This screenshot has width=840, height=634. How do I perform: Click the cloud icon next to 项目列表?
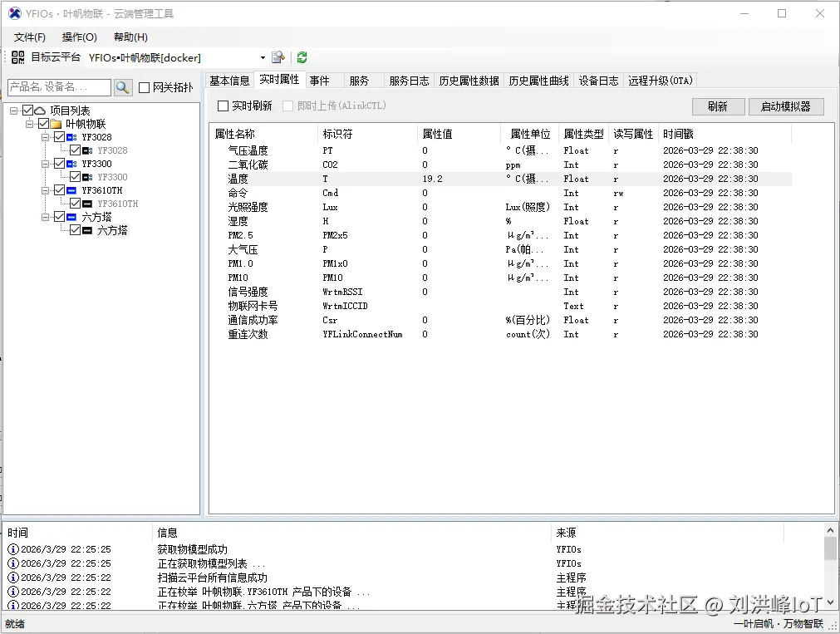40,111
